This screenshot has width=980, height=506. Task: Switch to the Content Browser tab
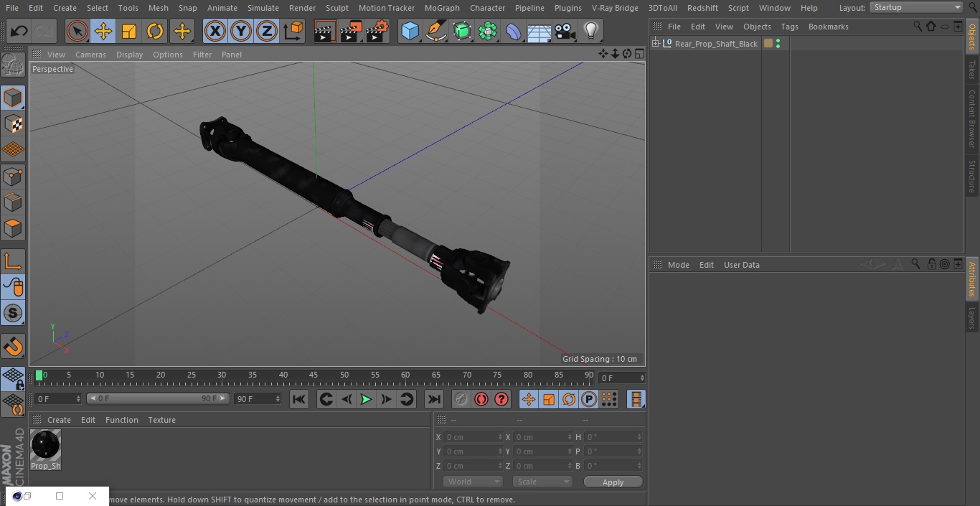pos(972,118)
